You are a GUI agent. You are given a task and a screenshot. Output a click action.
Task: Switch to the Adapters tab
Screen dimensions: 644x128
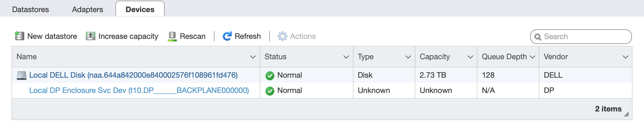(x=87, y=10)
